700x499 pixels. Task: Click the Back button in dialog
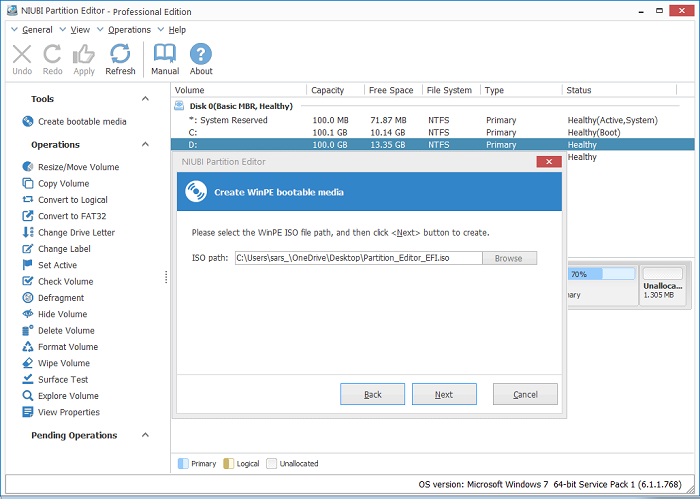372,394
